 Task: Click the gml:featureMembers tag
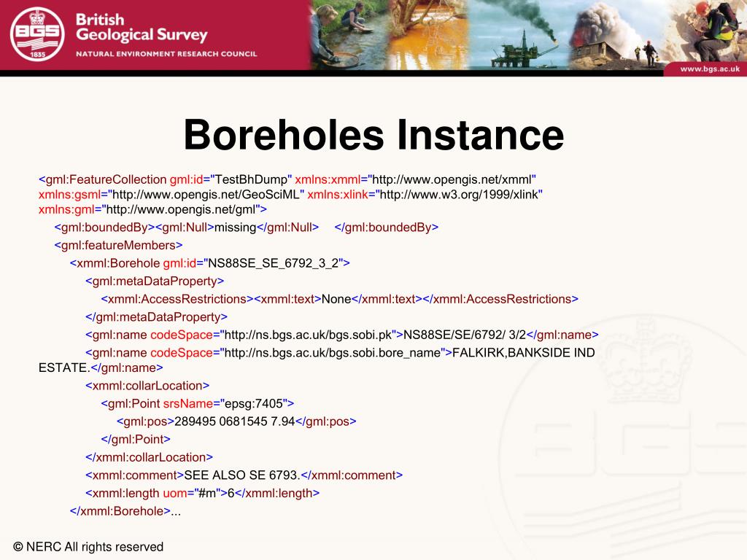tap(119, 245)
